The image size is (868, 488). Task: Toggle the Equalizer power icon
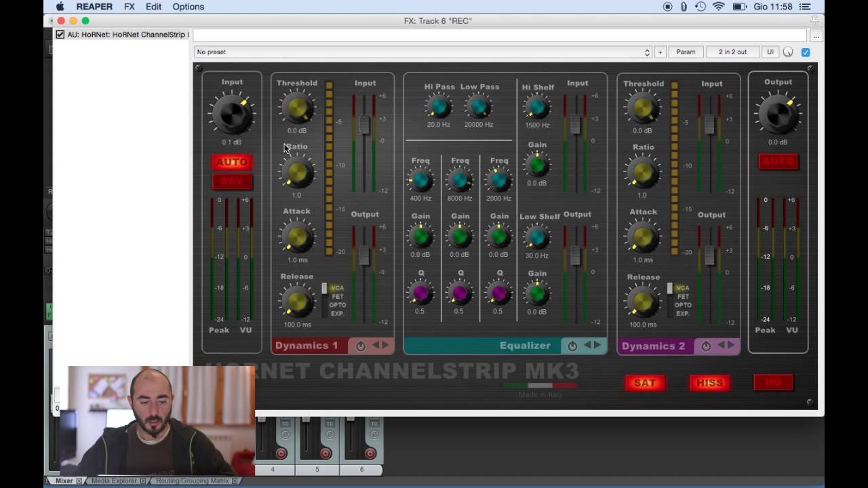[x=572, y=346]
